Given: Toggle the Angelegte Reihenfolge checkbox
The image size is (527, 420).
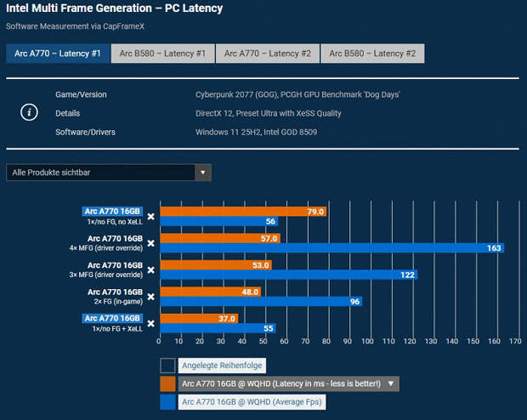Looking at the screenshot, I should [167, 366].
